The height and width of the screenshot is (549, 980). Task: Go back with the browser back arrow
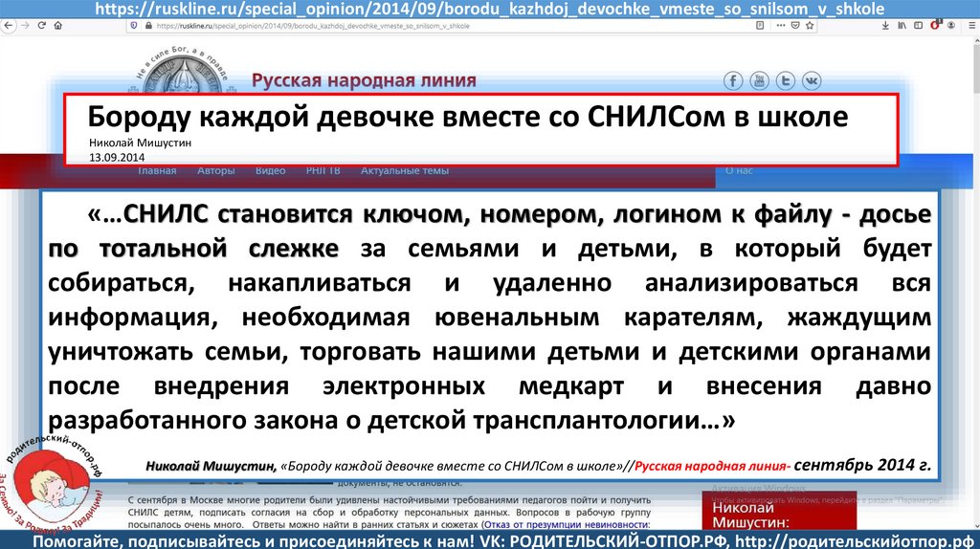click(9, 26)
